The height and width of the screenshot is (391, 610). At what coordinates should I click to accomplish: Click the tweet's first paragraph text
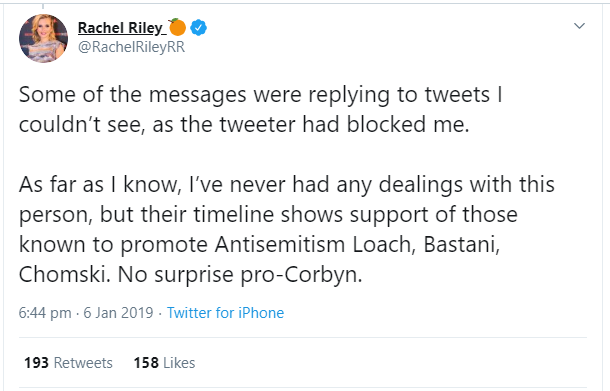pyautogui.click(x=261, y=110)
